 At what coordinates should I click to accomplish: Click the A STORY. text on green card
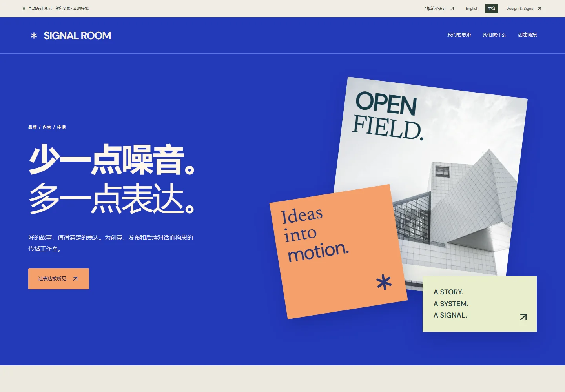pyautogui.click(x=448, y=292)
